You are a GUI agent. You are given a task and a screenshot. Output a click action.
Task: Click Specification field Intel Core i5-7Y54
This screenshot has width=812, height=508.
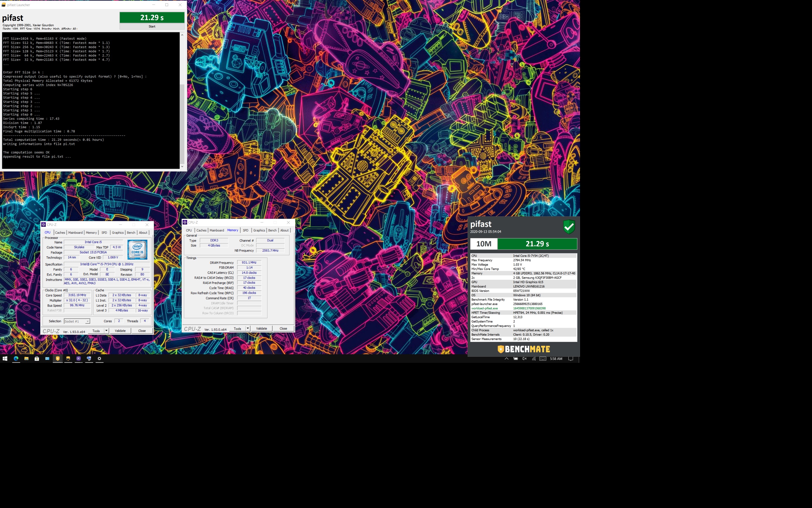[107, 264]
